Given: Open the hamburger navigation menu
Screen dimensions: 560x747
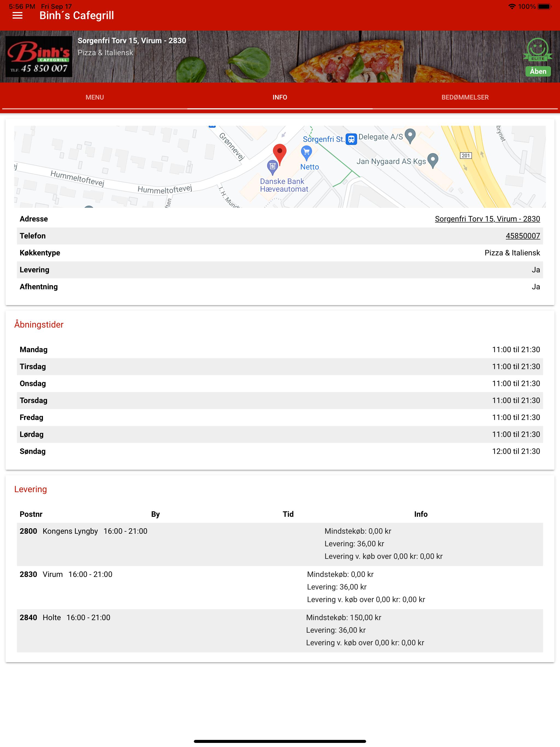Looking at the screenshot, I should [17, 16].
